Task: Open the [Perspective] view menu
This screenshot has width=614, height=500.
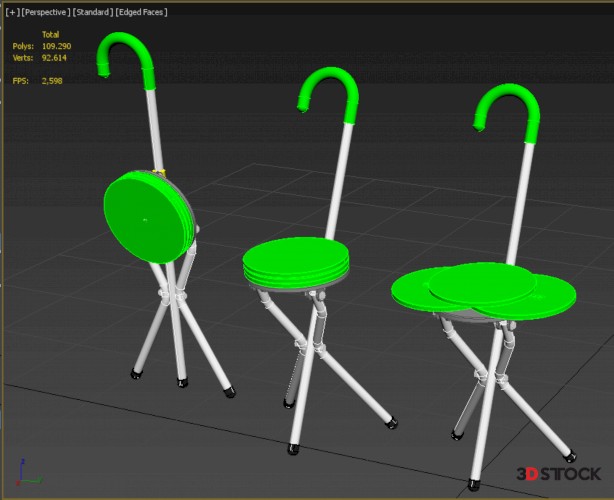Action: click(46, 12)
